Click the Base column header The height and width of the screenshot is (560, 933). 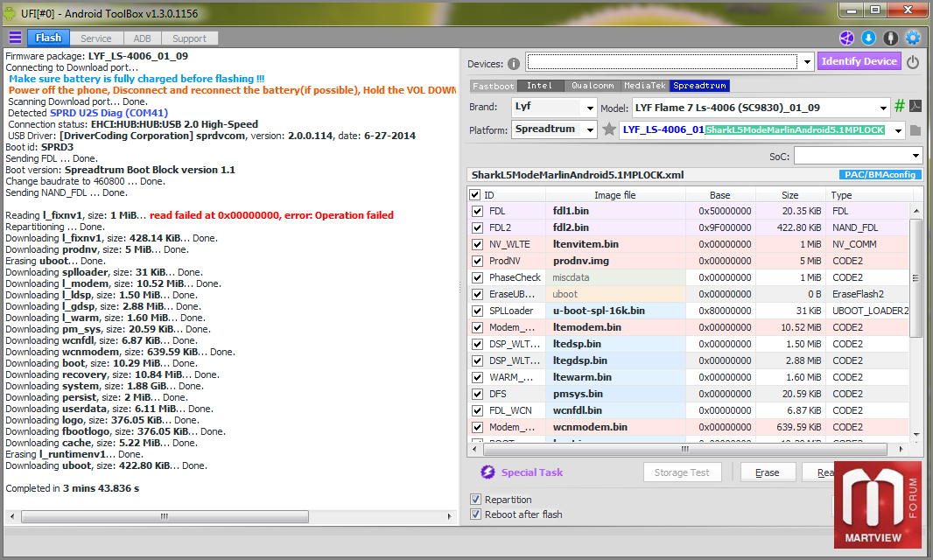coord(720,194)
